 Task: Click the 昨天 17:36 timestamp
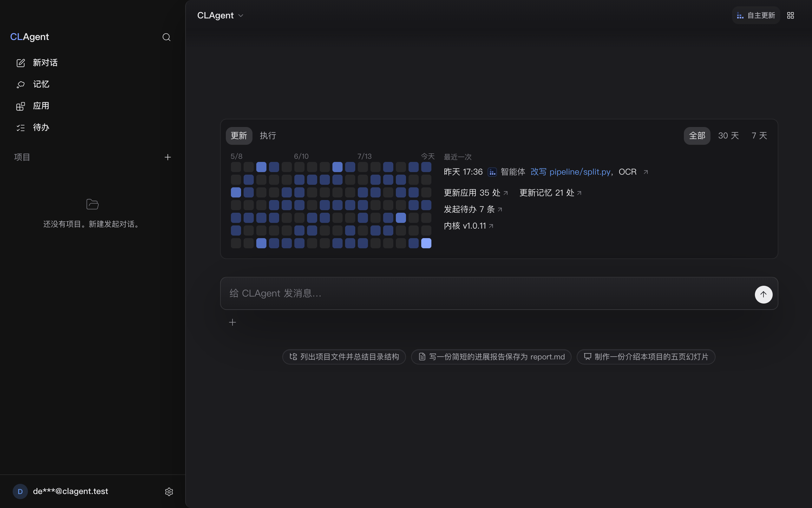tap(463, 172)
